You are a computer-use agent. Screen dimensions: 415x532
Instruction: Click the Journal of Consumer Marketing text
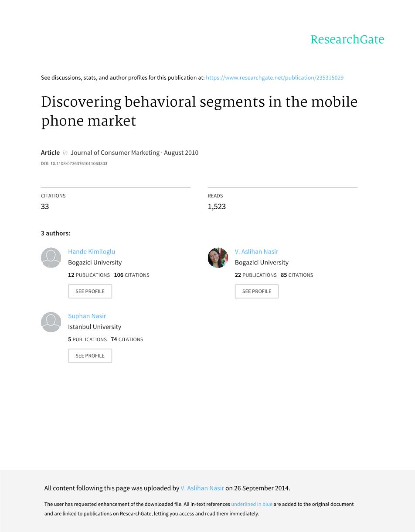(x=115, y=152)
